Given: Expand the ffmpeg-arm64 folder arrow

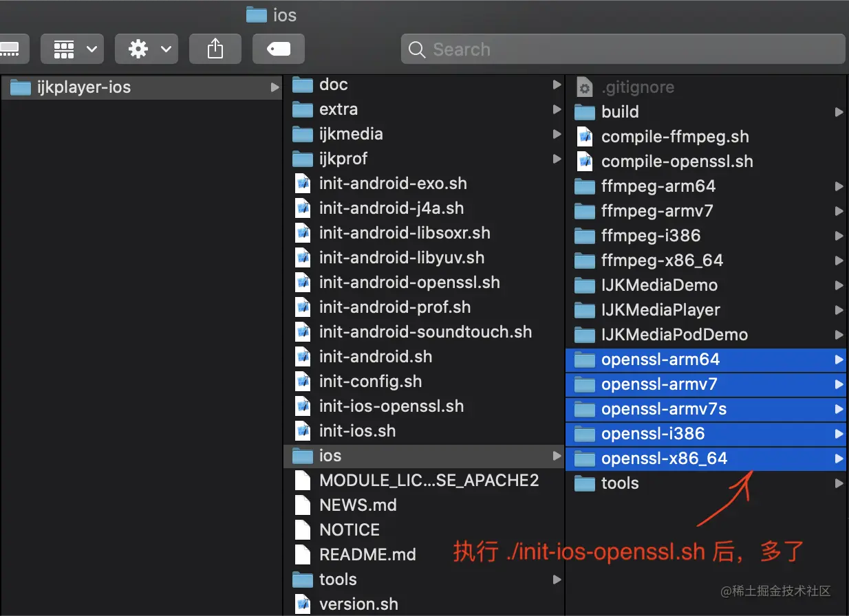Looking at the screenshot, I should [839, 186].
